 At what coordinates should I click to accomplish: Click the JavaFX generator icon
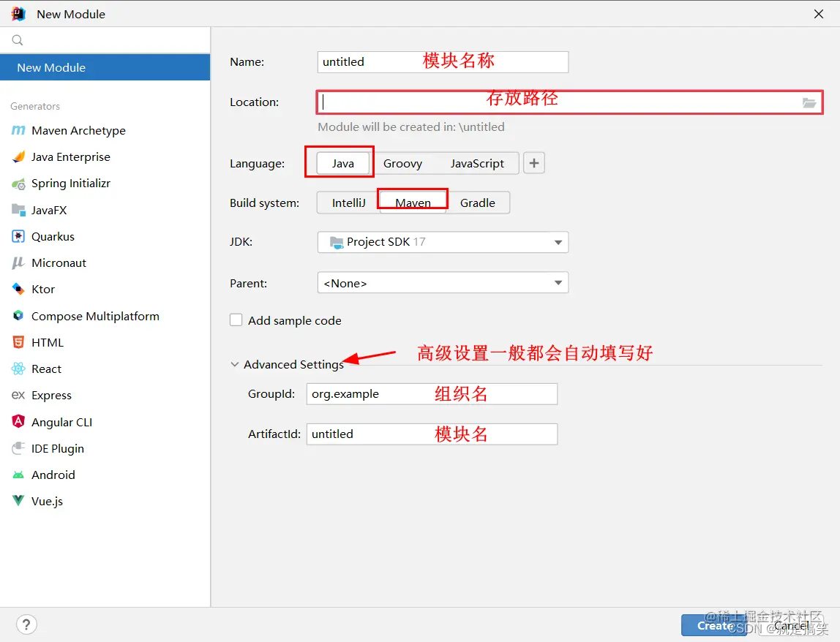click(x=18, y=210)
